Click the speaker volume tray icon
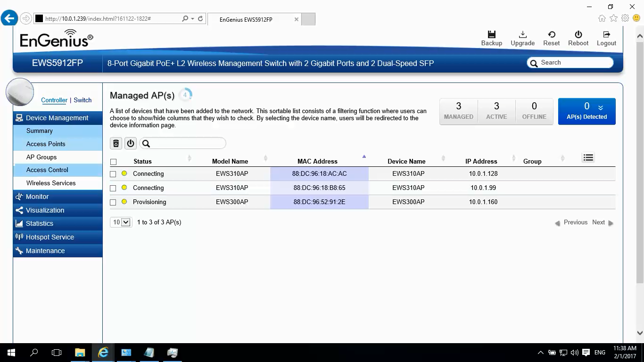This screenshot has width=644, height=362. (x=574, y=353)
